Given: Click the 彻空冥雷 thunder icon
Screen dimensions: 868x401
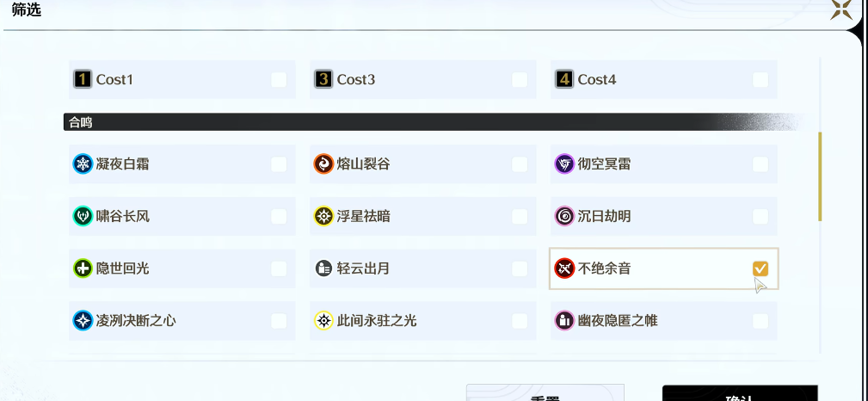Looking at the screenshot, I should pos(564,164).
